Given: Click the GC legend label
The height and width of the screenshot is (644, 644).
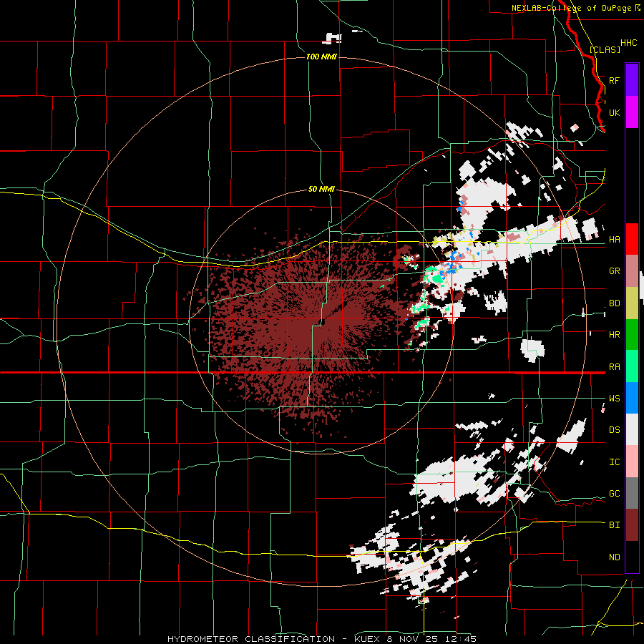Looking at the screenshot, I should (x=614, y=494).
